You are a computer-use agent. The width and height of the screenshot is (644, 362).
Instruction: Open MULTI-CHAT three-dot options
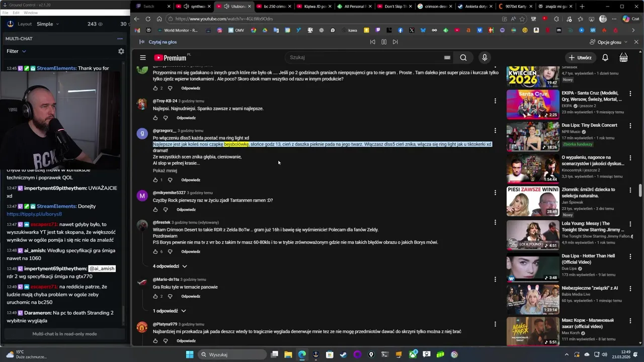120,39
